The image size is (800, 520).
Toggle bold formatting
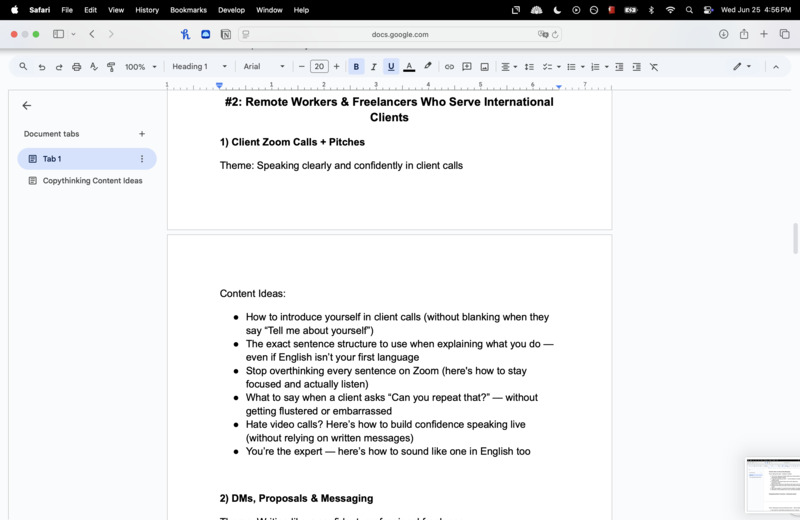click(x=356, y=67)
